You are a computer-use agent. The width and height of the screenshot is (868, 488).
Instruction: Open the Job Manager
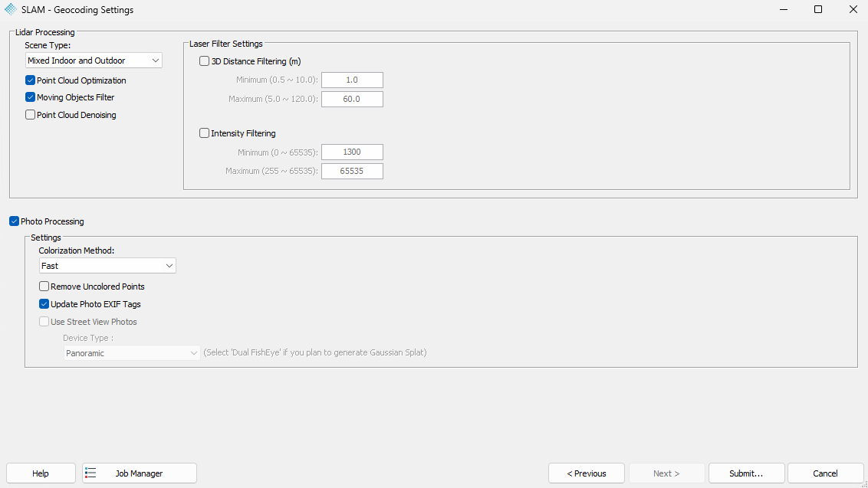[x=140, y=473]
